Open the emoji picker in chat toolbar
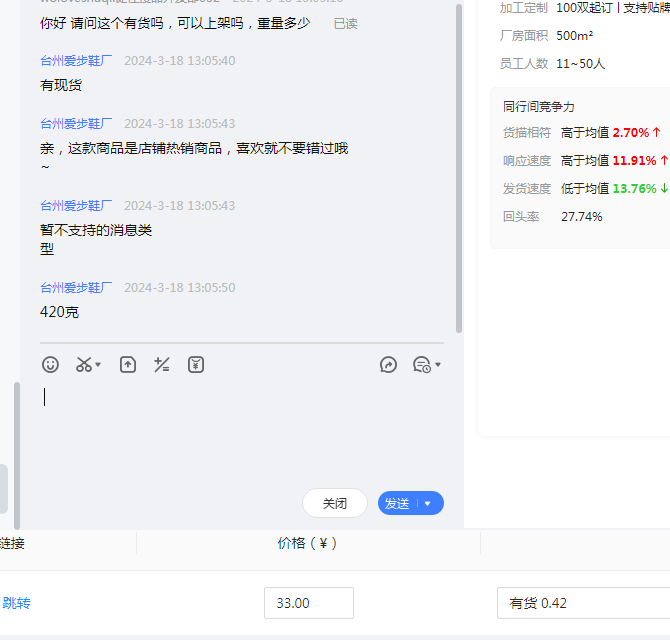 click(50, 365)
